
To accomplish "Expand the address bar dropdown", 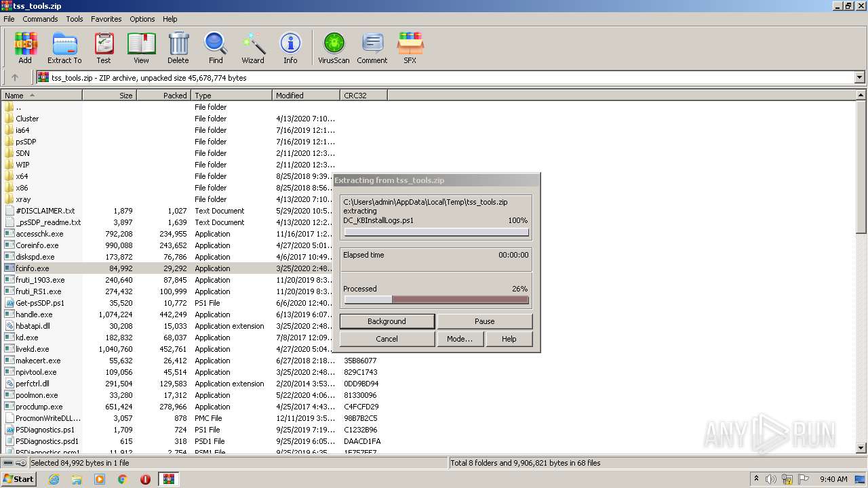I will pos(859,78).
